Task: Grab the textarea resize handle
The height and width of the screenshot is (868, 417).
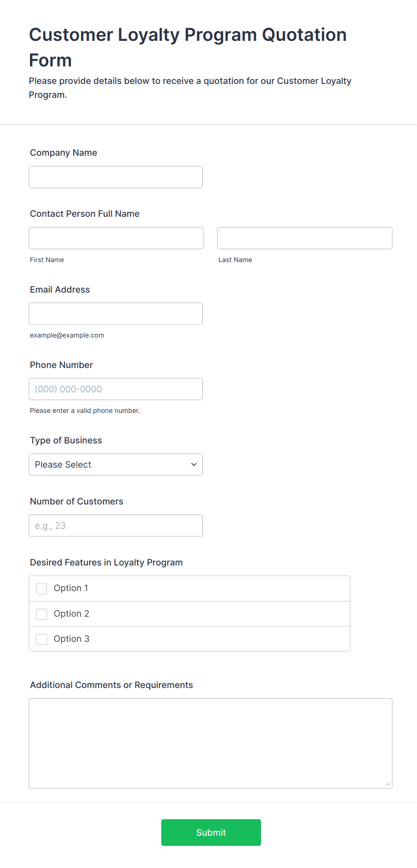Action: (388, 784)
